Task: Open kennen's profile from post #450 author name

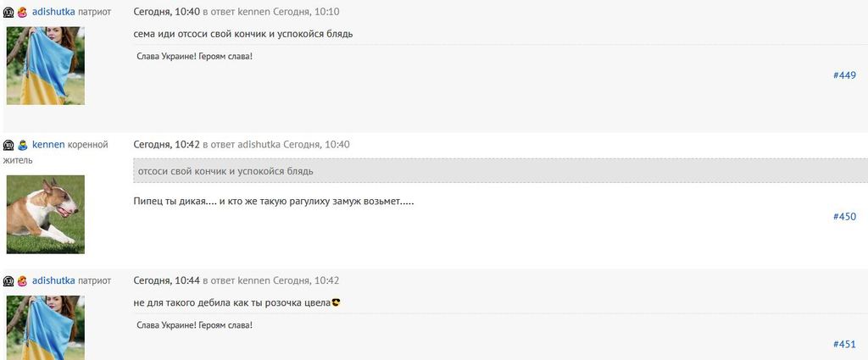Action: coord(48,145)
